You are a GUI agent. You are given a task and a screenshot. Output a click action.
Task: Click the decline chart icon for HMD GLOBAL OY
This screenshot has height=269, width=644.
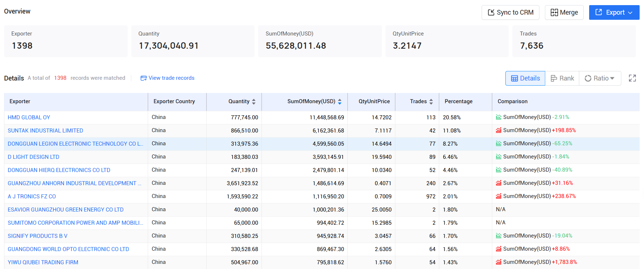498,117
